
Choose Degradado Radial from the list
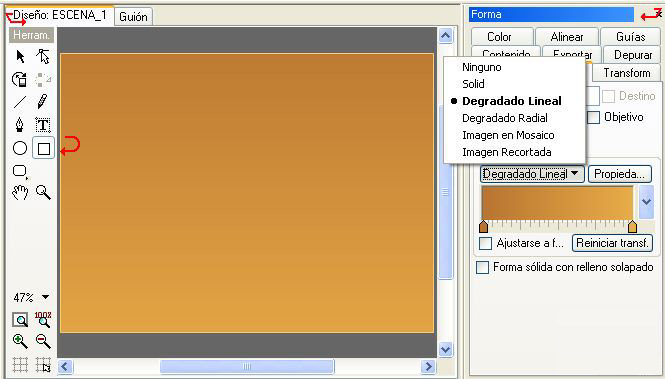point(505,118)
